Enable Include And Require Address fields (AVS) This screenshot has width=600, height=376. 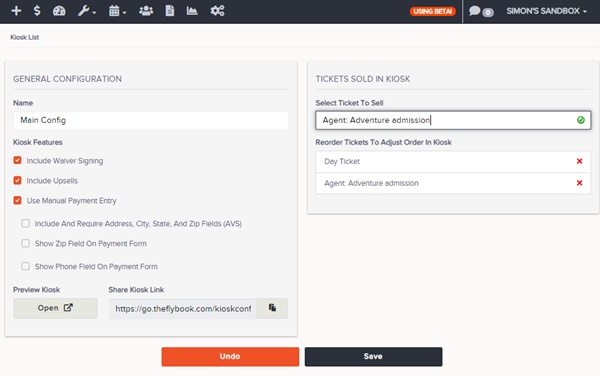[26, 223]
